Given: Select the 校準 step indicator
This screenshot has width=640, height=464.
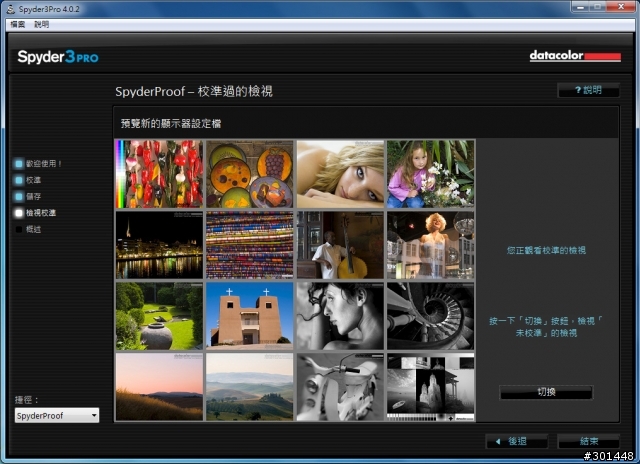Looking at the screenshot, I should (28, 180).
